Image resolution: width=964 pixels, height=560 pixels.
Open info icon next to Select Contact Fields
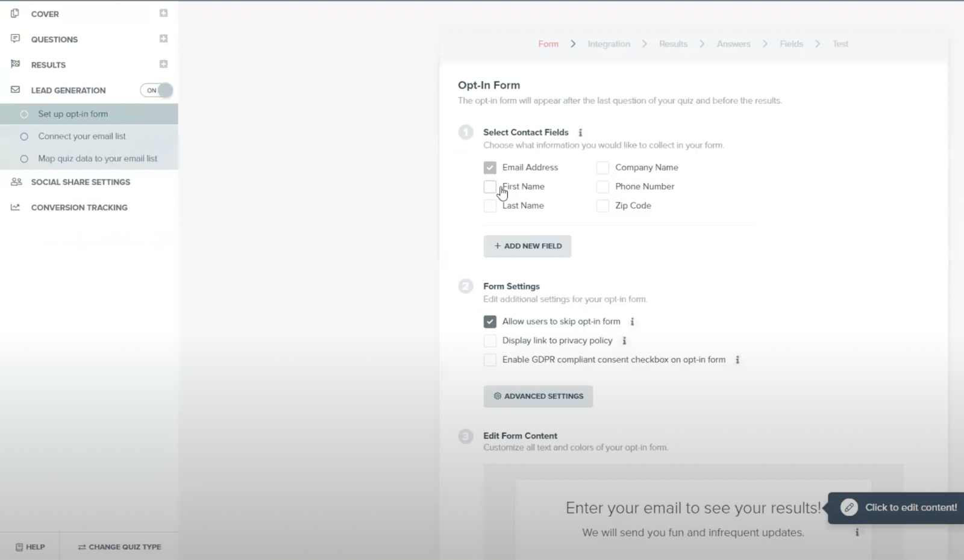pos(580,132)
